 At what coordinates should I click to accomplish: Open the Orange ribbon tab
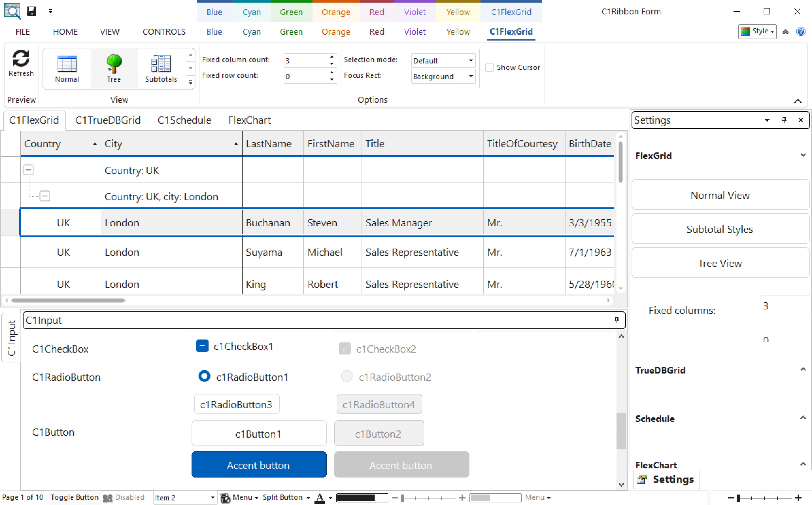click(x=336, y=32)
